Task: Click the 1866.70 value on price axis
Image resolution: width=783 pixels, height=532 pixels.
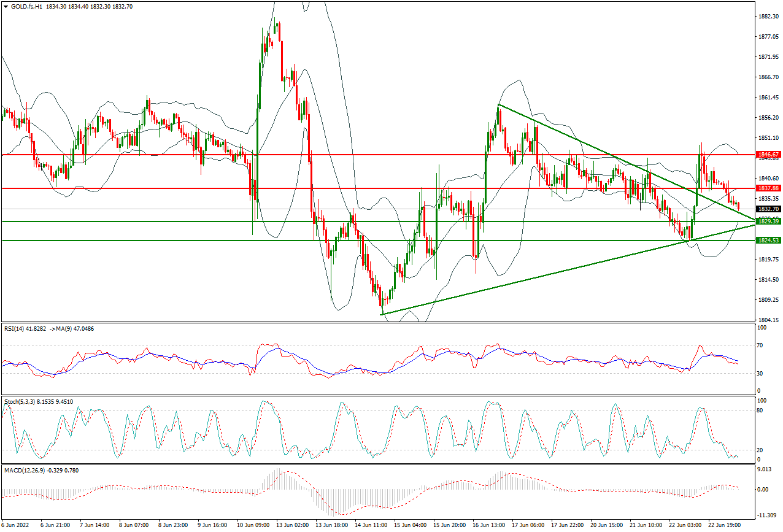Action: coord(768,77)
